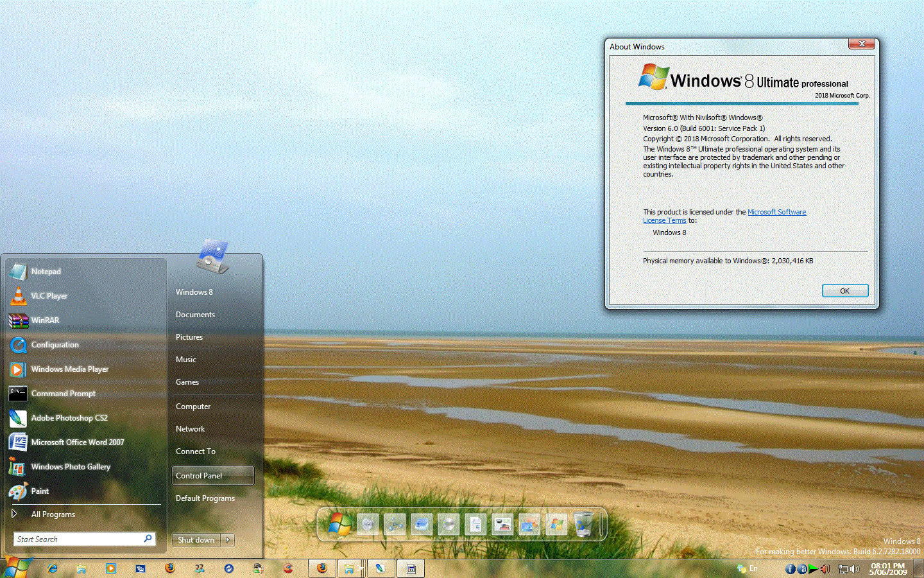
Task: Switch to the About Windows taskbar button
Action: pyautogui.click(x=411, y=568)
